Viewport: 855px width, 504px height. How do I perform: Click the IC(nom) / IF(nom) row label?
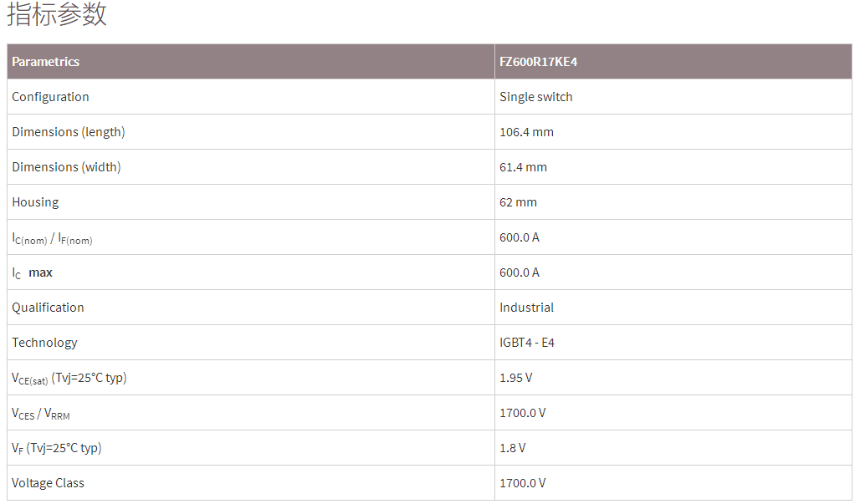click(x=52, y=238)
